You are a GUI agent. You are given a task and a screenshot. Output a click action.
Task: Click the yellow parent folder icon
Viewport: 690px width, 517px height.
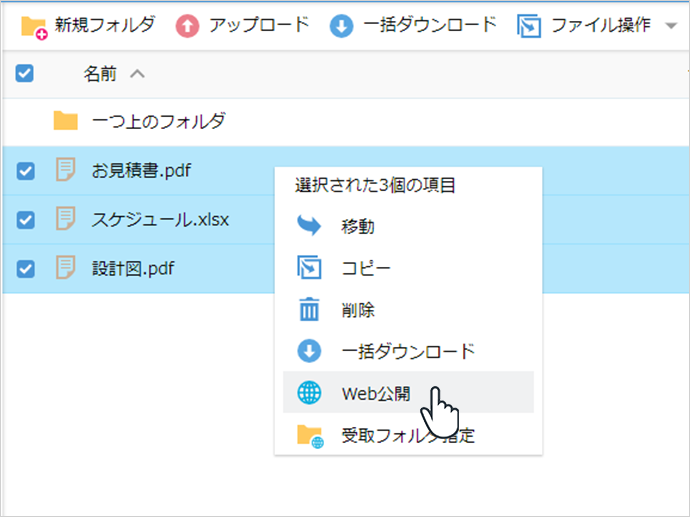(66, 121)
